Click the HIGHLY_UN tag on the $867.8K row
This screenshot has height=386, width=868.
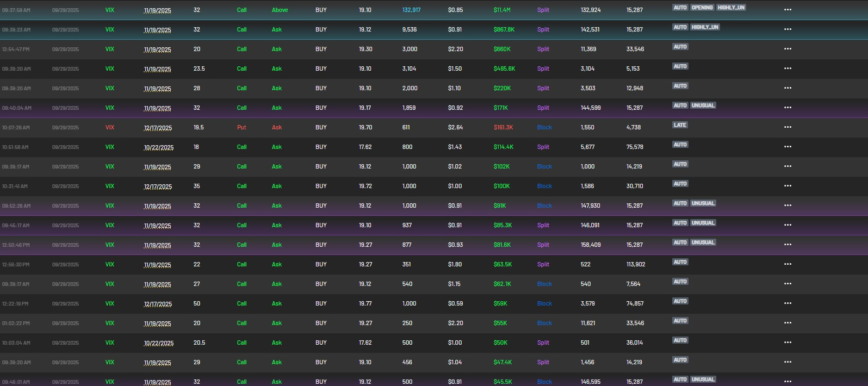(705, 27)
